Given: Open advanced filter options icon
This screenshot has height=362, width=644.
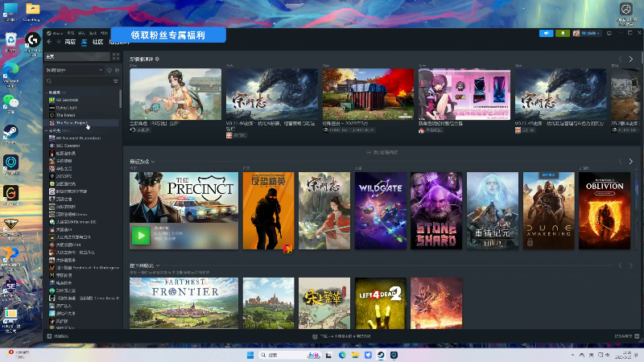Looking at the screenshot, I should (116, 81).
